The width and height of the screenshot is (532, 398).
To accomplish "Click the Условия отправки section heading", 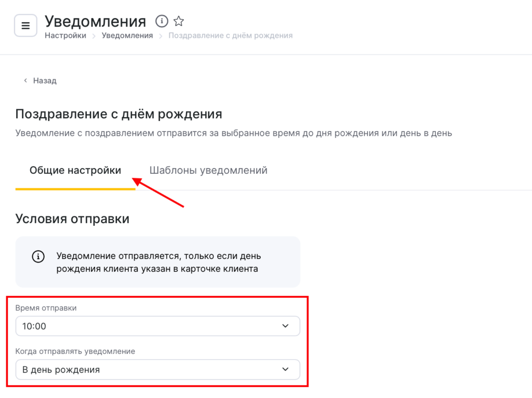I will [x=72, y=219].
